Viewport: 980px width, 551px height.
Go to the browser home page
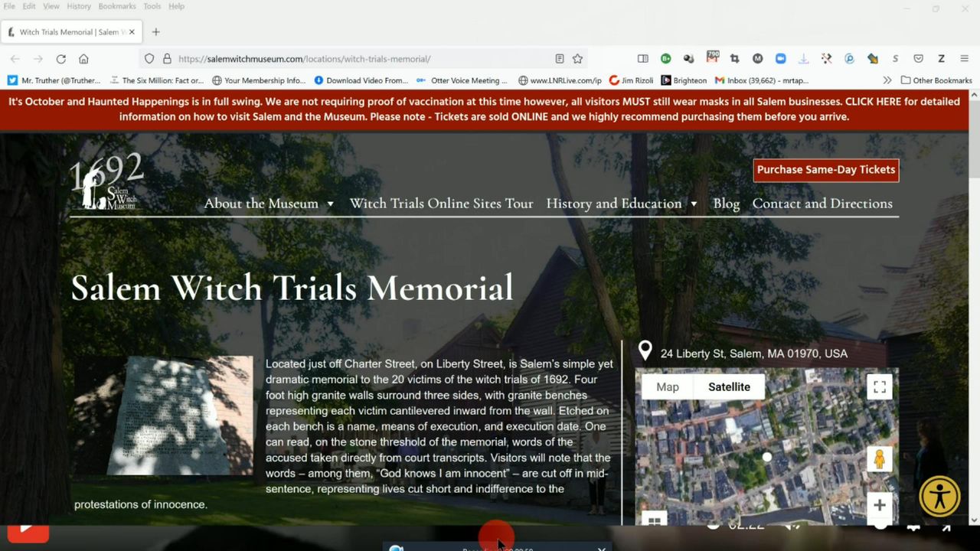[x=83, y=59]
